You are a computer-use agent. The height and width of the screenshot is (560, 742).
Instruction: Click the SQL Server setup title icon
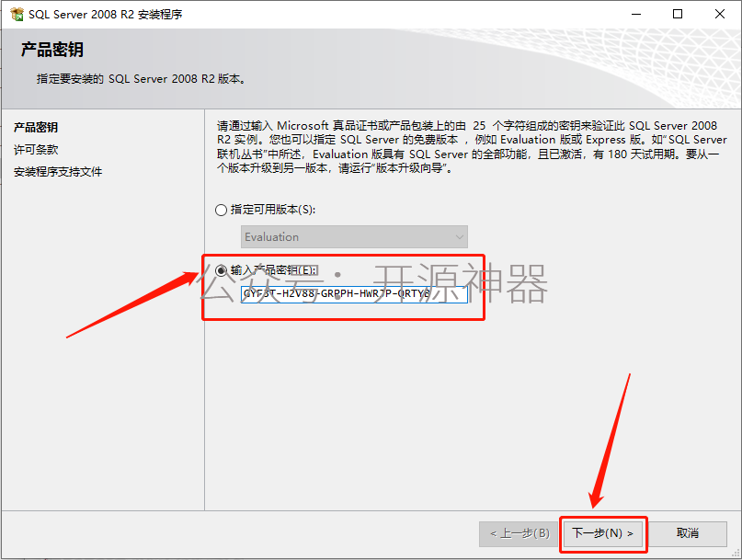(x=17, y=14)
